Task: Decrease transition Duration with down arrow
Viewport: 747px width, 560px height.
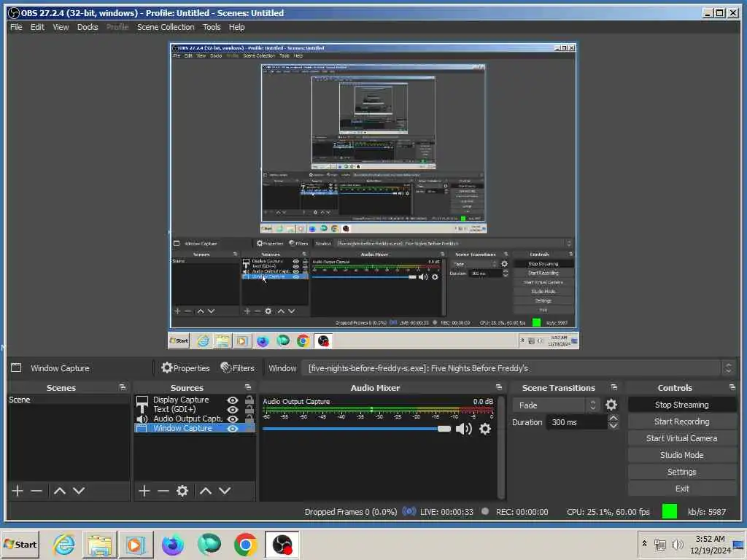Action: (614, 426)
